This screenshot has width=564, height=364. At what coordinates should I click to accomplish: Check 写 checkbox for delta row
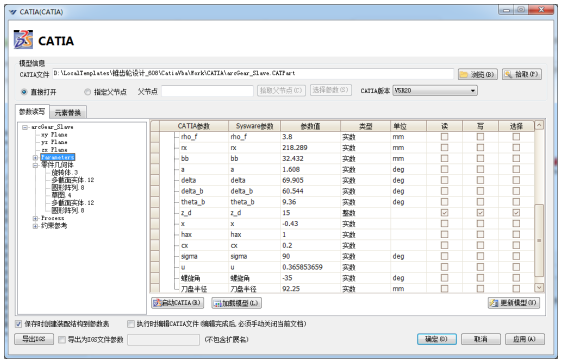[480, 180]
